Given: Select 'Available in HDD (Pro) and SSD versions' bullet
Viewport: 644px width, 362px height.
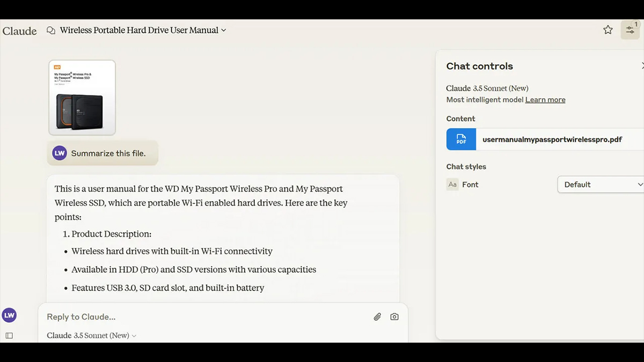Looking at the screenshot, I should point(194,269).
